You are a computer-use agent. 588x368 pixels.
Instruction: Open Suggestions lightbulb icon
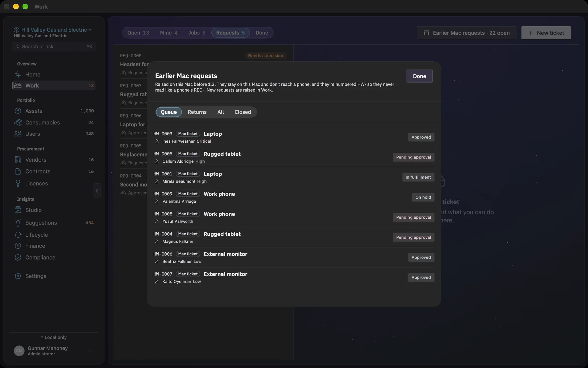click(x=18, y=223)
